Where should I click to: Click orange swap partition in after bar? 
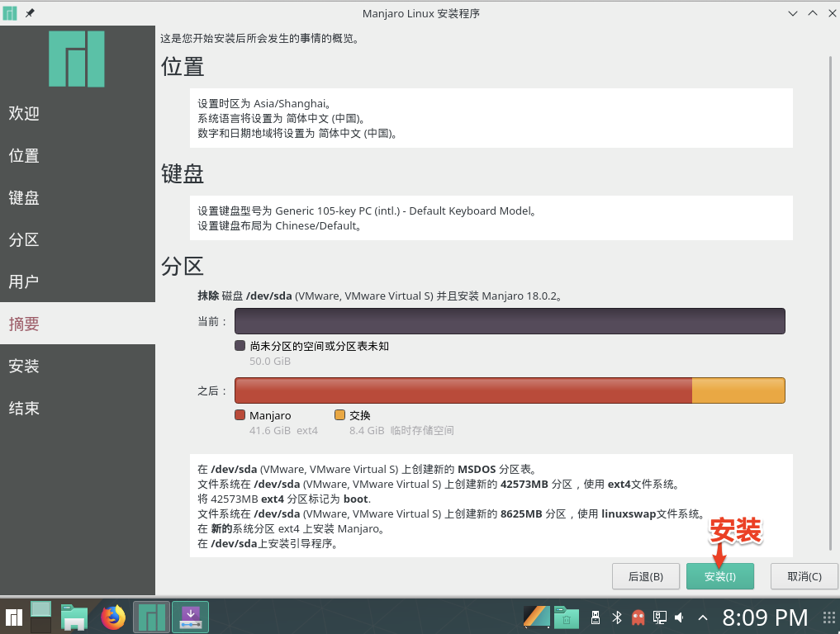(738, 390)
